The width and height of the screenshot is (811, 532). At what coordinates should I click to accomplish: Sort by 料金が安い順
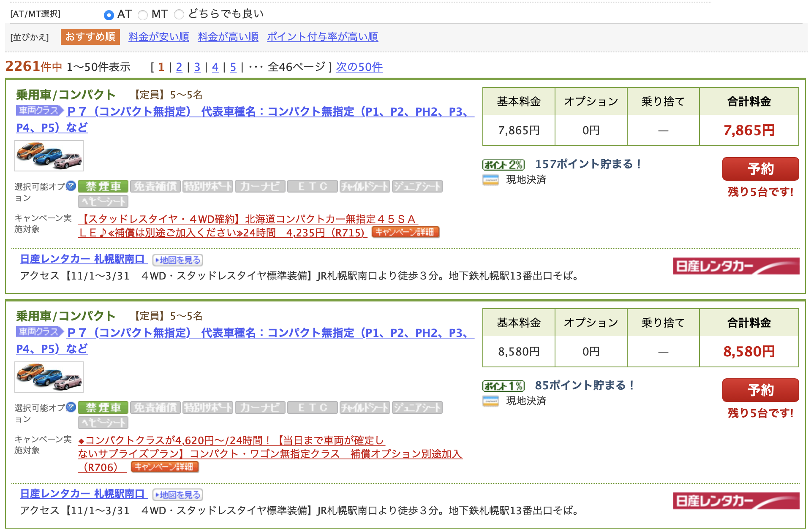coord(159,37)
